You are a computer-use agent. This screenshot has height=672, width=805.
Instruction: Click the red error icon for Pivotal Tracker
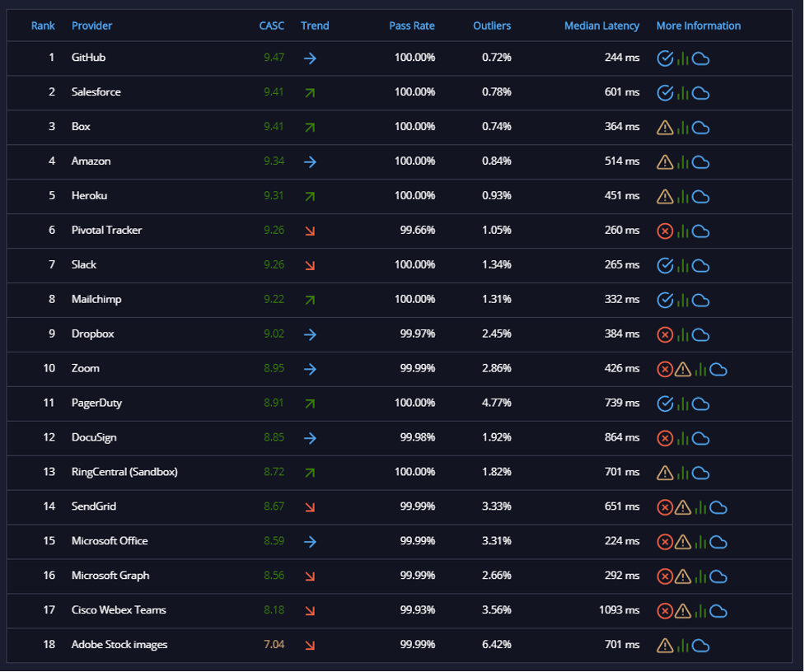click(x=665, y=231)
